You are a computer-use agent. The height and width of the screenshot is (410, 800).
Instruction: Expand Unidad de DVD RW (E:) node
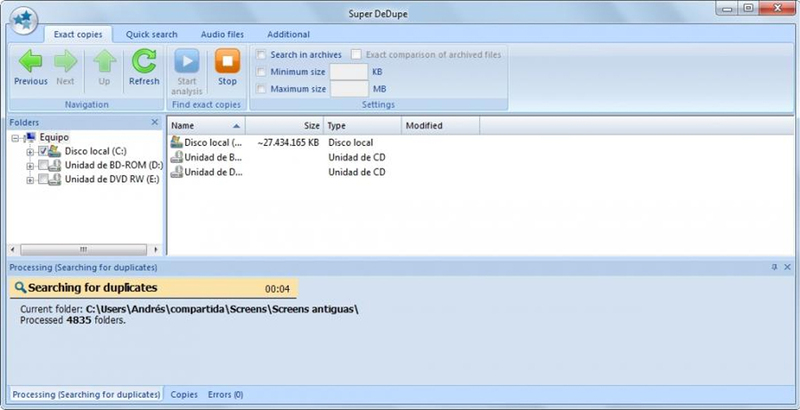tap(30, 180)
